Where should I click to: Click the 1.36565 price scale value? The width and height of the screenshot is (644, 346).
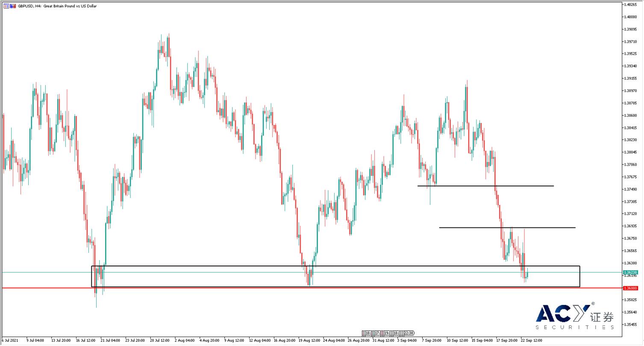631,251
